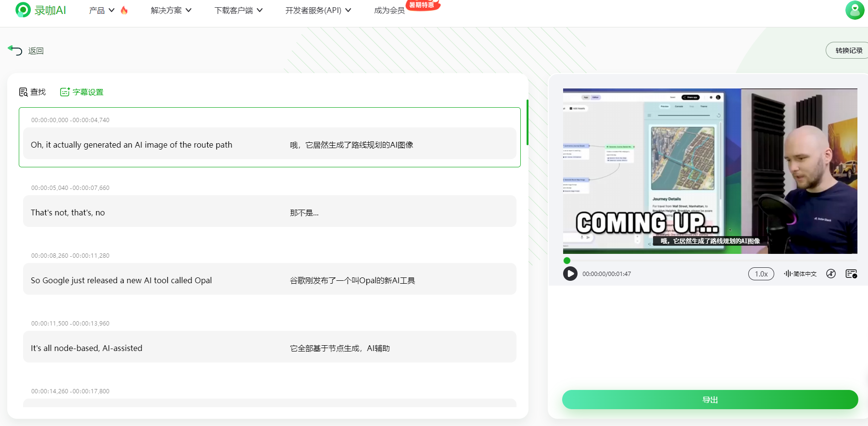This screenshot has width=868, height=426.
Task: Expand the 产品 menu
Action: coord(101,10)
